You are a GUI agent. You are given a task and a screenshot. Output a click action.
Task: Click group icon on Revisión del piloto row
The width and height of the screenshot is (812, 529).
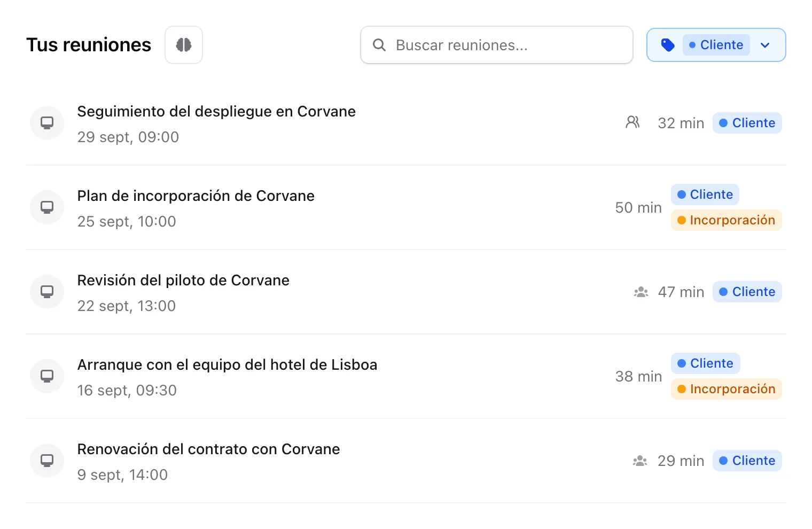click(x=641, y=292)
